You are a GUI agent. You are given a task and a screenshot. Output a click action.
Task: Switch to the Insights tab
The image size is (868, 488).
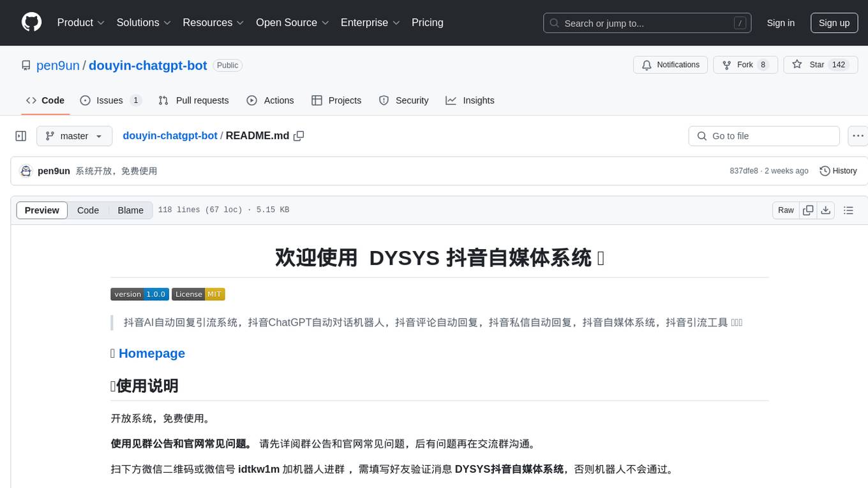pos(470,100)
